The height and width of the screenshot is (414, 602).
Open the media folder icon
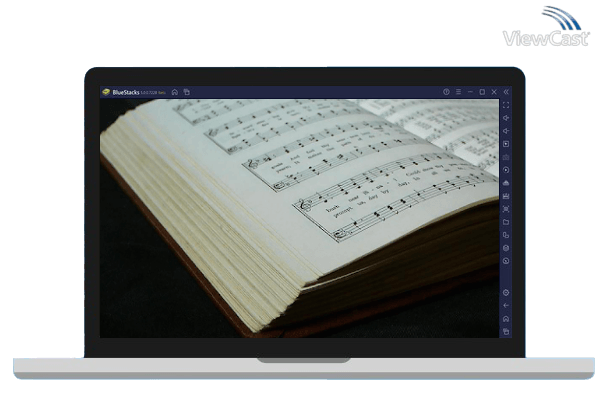pyautogui.click(x=506, y=222)
